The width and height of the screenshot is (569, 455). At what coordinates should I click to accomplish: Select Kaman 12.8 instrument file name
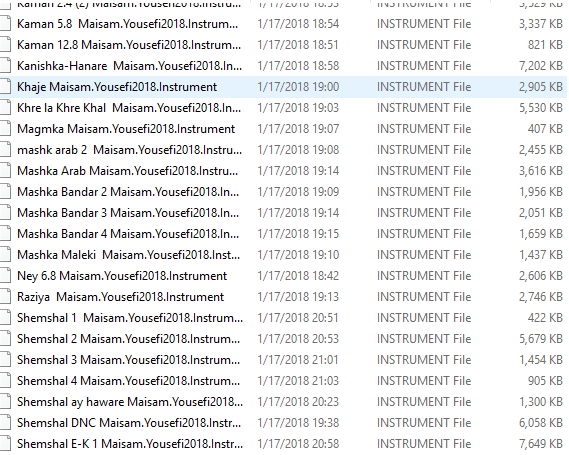tap(129, 45)
